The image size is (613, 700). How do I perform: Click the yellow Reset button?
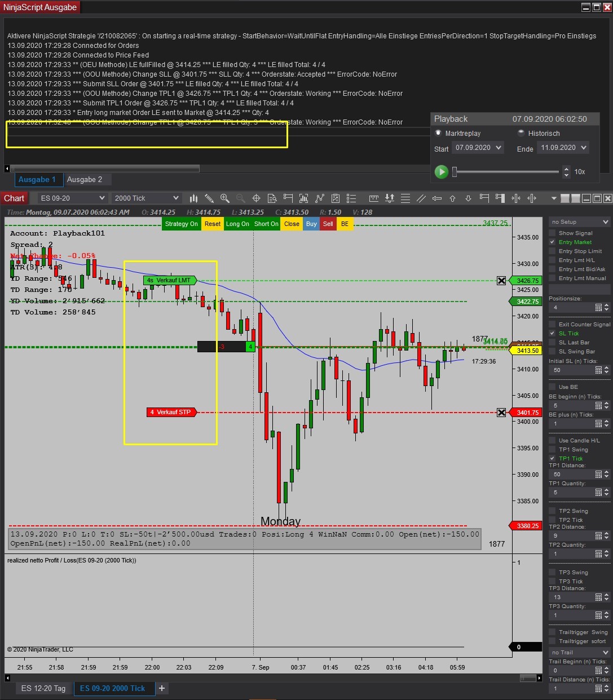pyautogui.click(x=213, y=224)
